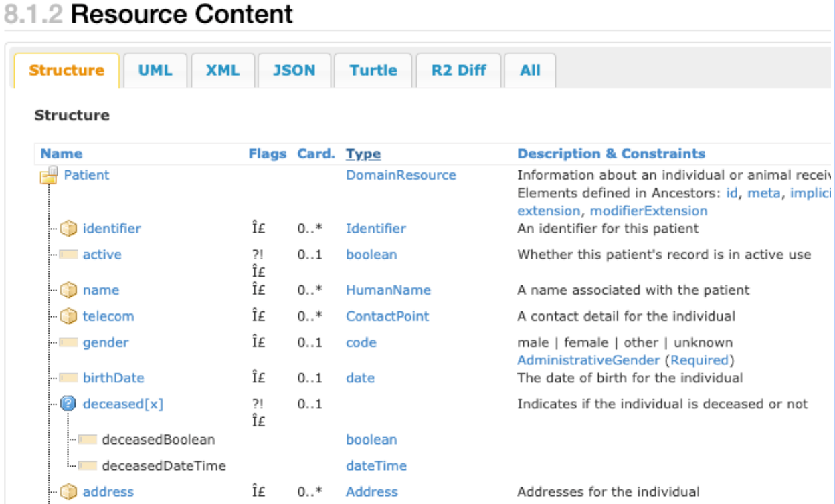This screenshot has height=504, width=835.
Task: Click the Description & Constraints header link
Action: [x=611, y=154]
